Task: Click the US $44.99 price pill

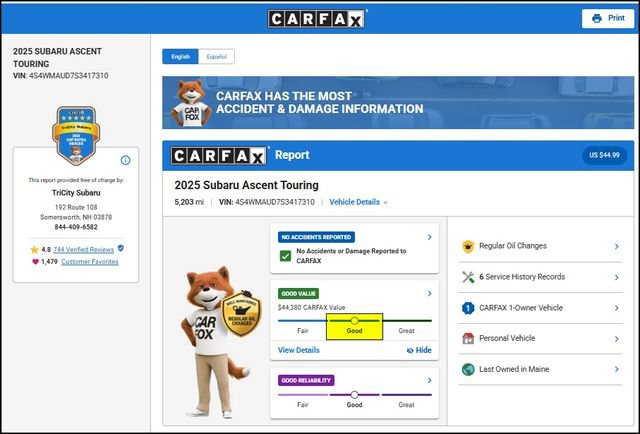Action: click(604, 155)
